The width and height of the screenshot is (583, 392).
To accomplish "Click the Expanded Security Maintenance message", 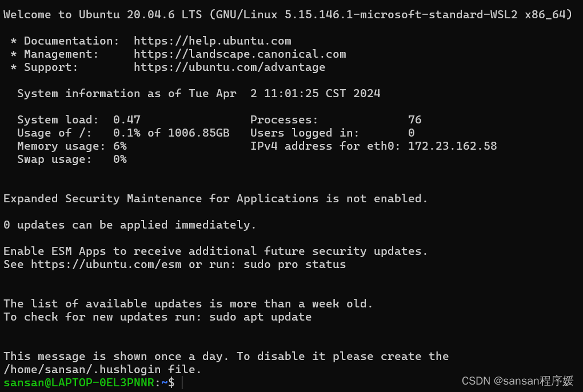I will tap(215, 199).
